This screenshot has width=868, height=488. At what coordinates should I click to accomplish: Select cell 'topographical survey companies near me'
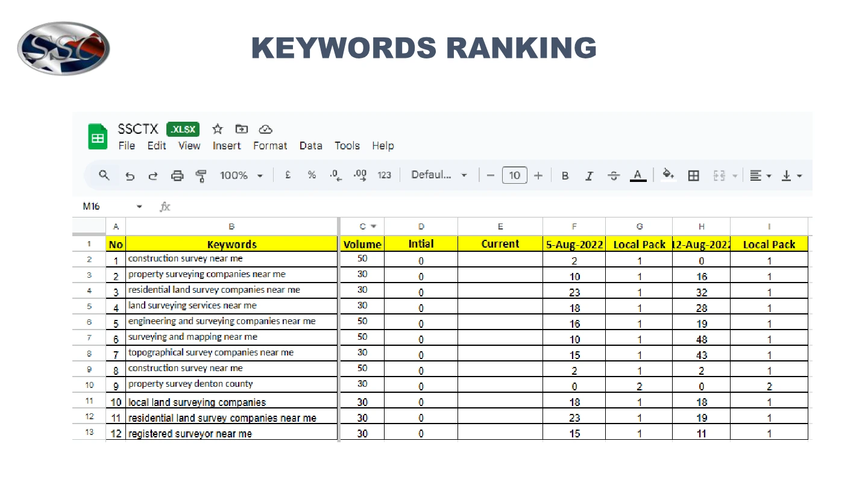[231, 353]
